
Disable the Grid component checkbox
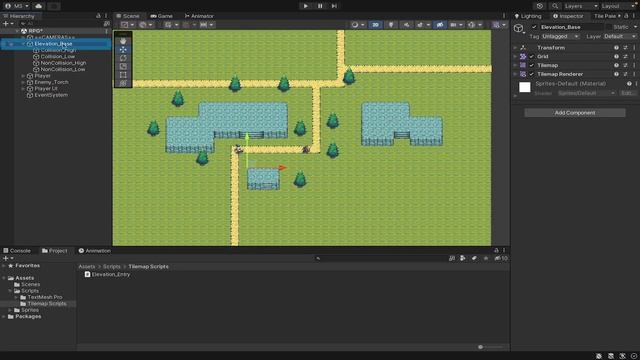[x=531, y=57]
